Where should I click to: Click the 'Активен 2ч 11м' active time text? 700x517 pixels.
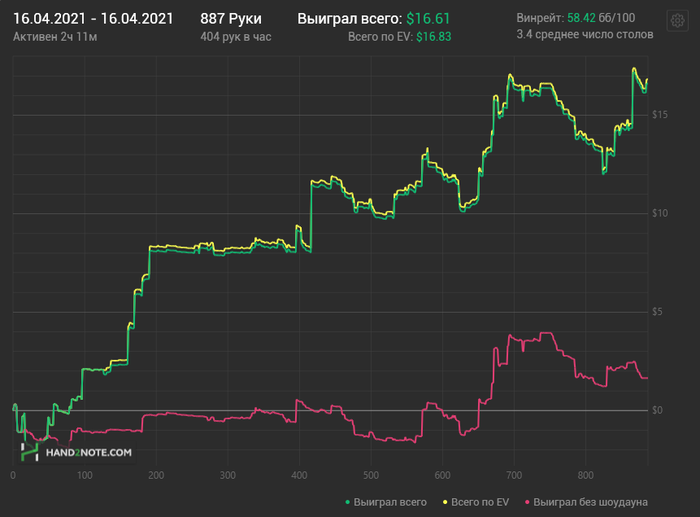pos(55,37)
